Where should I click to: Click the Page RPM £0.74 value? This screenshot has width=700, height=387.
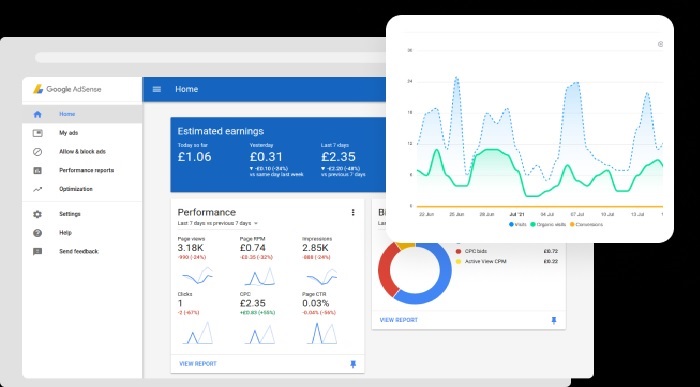click(253, 248)
